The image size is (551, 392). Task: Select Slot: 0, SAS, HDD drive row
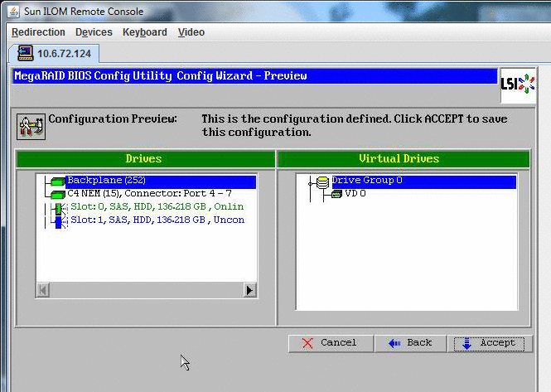pyautogui.click(x=157, y=206)
